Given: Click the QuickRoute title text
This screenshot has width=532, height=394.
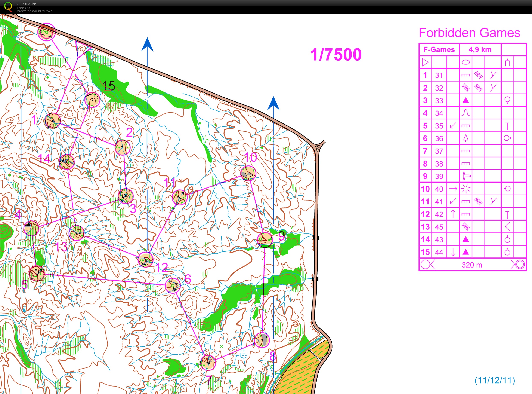Looking at the screenshot, I should point(26,4).
